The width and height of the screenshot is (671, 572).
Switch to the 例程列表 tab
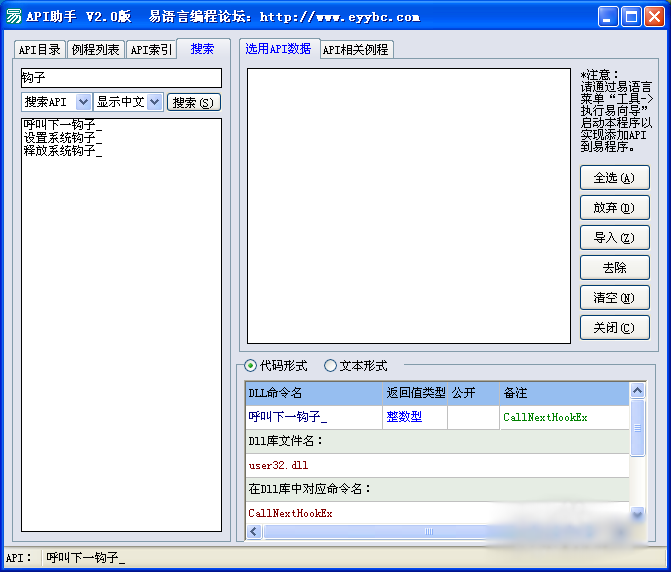(96, 50)
